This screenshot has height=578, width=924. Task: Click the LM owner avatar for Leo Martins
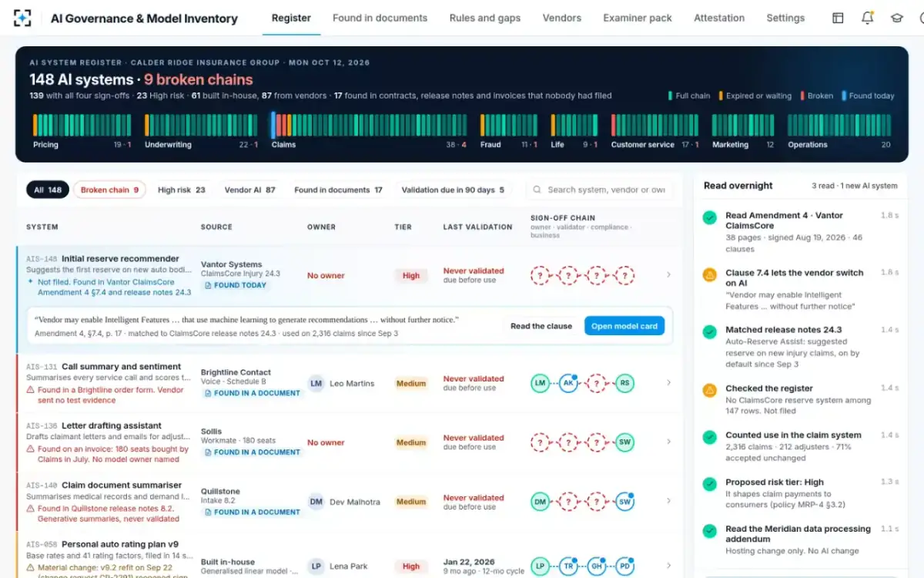[x=316, y=383]
